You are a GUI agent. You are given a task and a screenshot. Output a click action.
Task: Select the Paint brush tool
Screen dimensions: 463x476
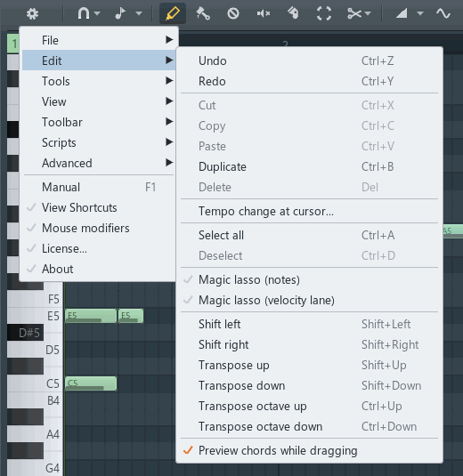pyautogui.click(x=203, y=13)
